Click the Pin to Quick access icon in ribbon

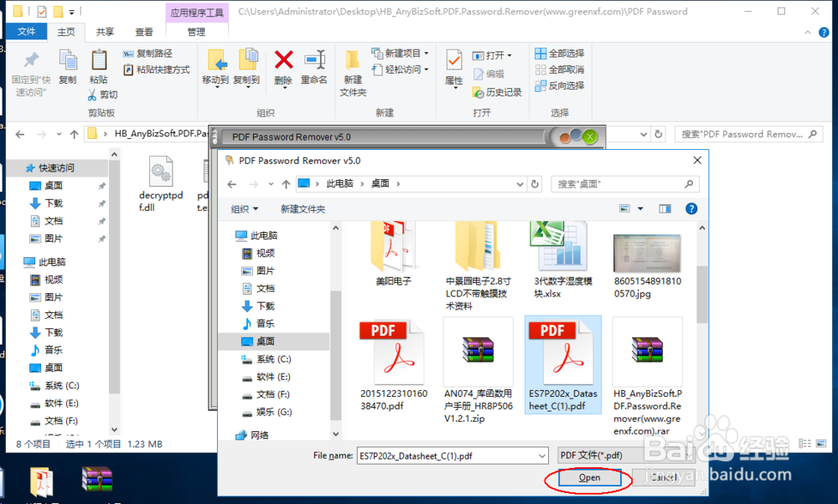pos(32,60)
